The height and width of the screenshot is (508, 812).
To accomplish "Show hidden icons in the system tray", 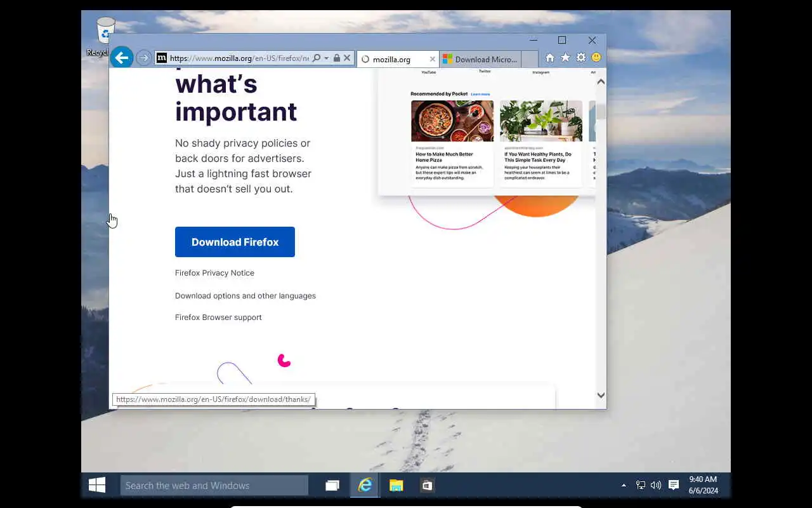I will (x=624, y=486).
